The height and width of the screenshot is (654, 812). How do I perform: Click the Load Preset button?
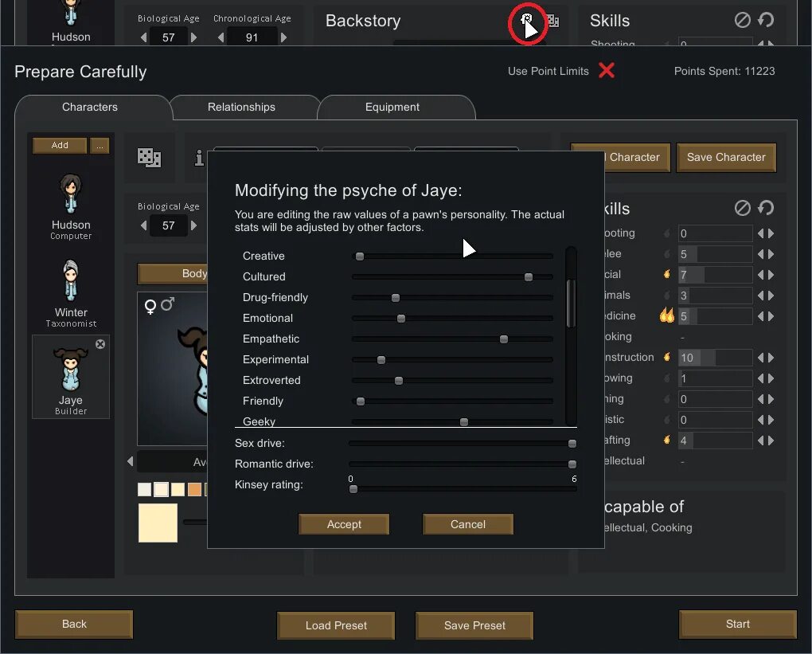pyautogui.click(x=336, y=625)
